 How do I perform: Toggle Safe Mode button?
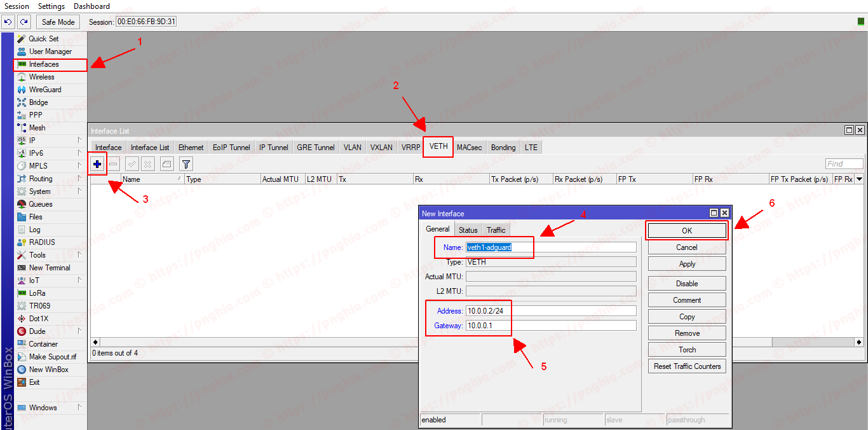click(x=58, y=22)
